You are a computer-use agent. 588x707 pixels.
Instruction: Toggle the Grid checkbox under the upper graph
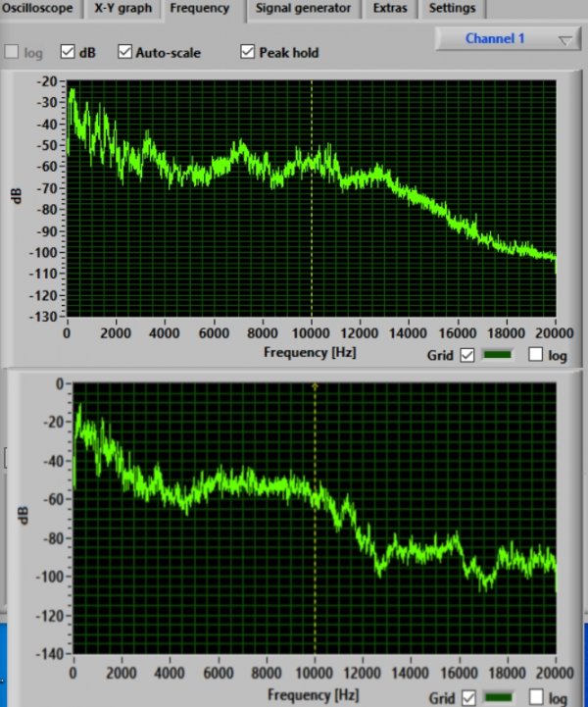pos(466,355)
